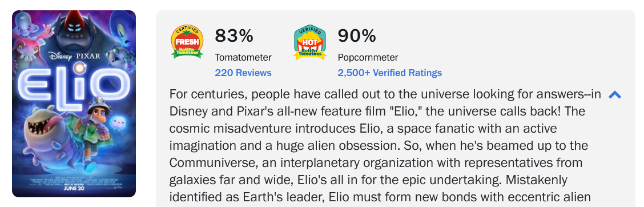Click the glowing ELIO title on poster
Viewport: 644px width, 207px height.
coord(74,83)
